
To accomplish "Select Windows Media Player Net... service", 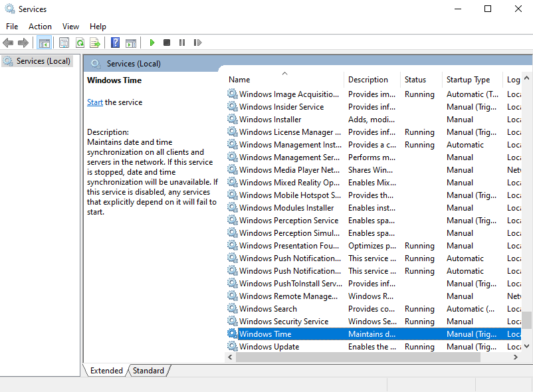I will 289,170.
